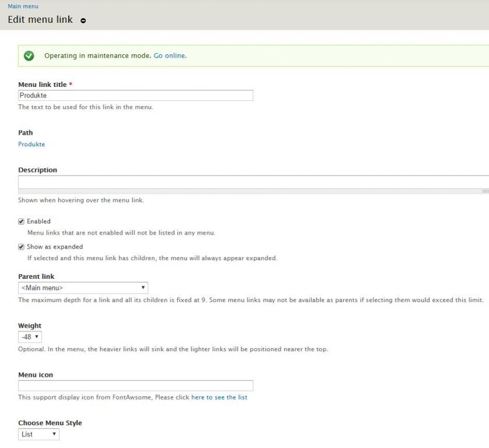Click the Menu icon input field
This screenshot has width=489, height=448.
pyautogui.click(x=135, y=386)
